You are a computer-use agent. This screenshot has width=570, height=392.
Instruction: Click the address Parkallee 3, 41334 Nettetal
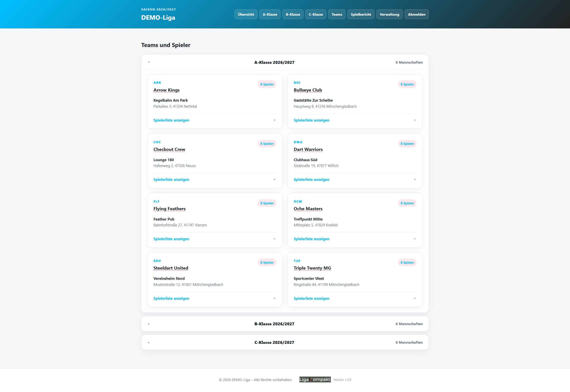pyautogui.click(x=175, y=106)
